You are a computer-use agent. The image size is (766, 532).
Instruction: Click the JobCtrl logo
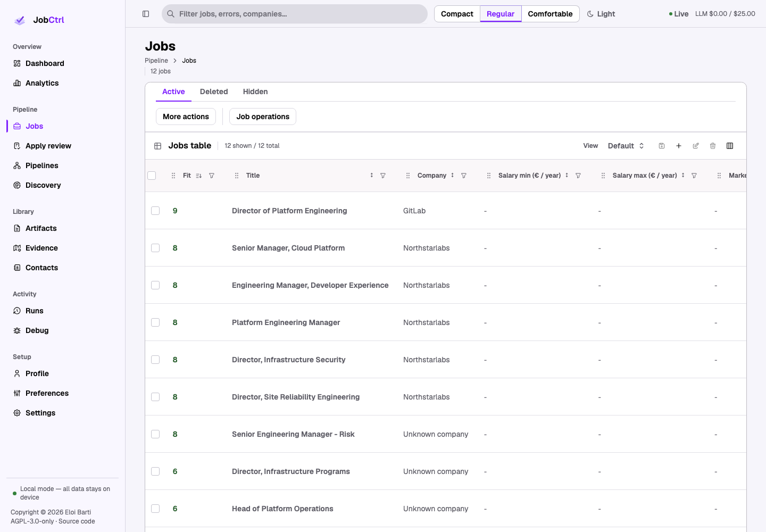click(38, 20)
